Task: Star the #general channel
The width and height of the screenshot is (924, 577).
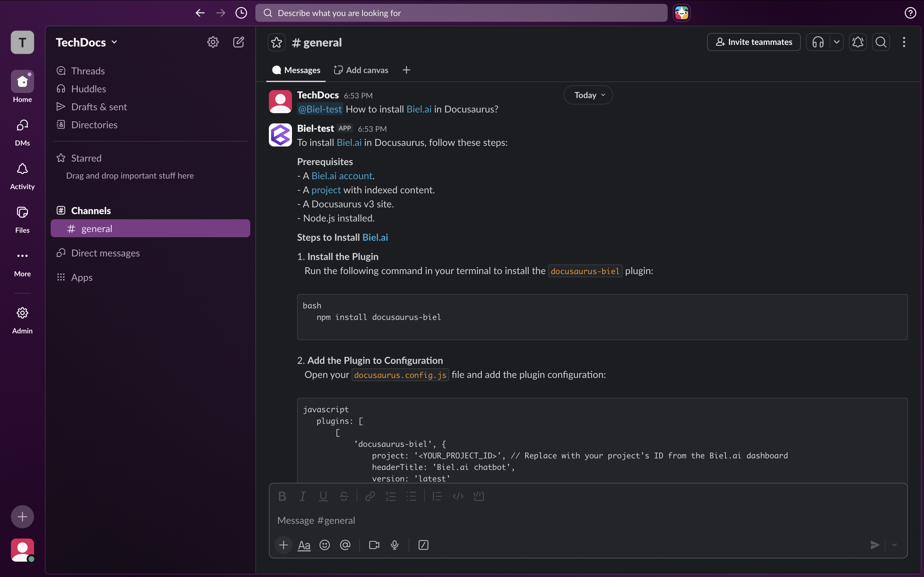Action: coord(276,42)
